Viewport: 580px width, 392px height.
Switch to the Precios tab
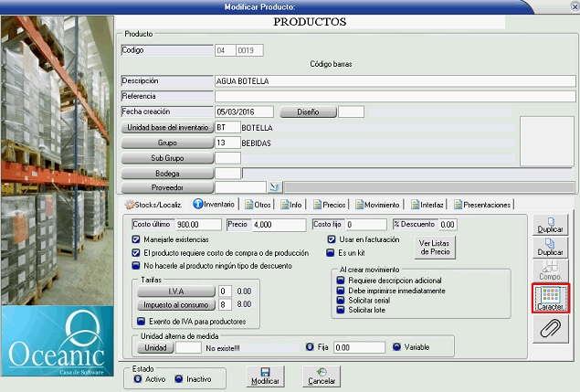332,205
